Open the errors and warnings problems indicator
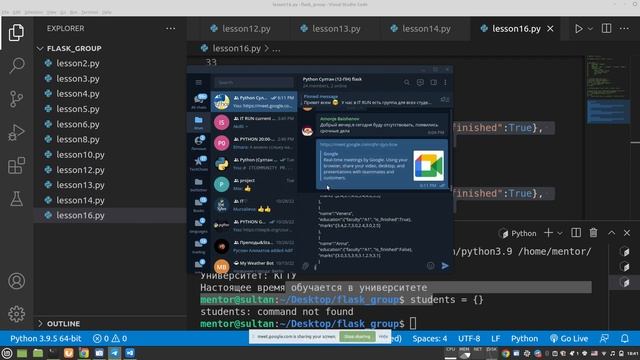 tap(110, 339)
